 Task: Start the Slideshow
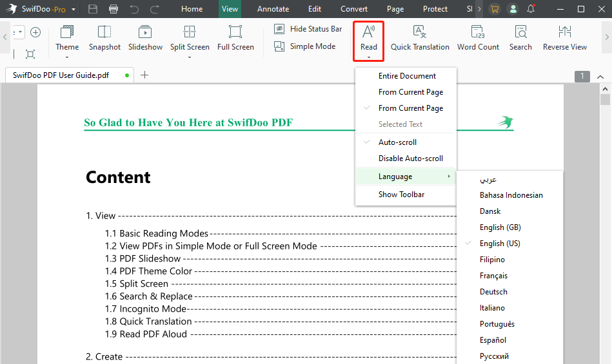pos(145,39)
